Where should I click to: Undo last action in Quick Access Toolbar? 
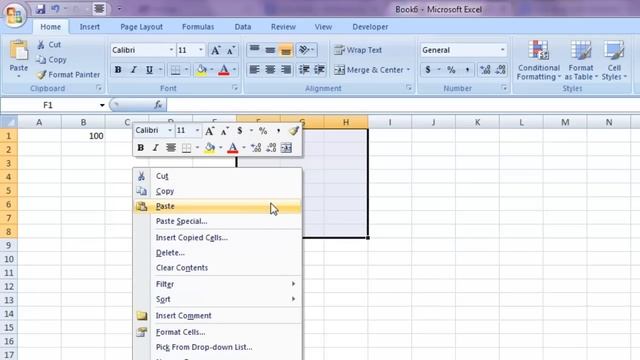click(x=55, y=9)
